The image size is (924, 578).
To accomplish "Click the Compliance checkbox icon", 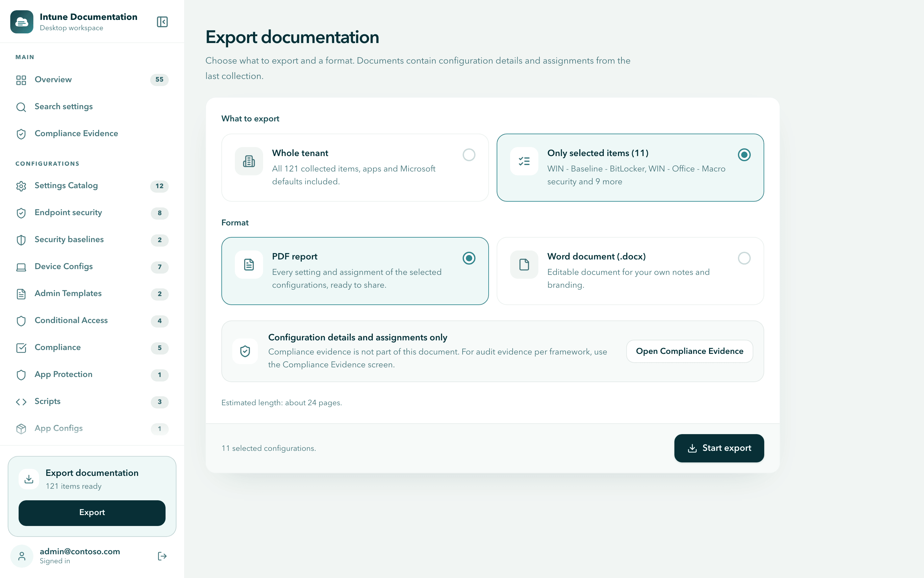I will (21, 348).
